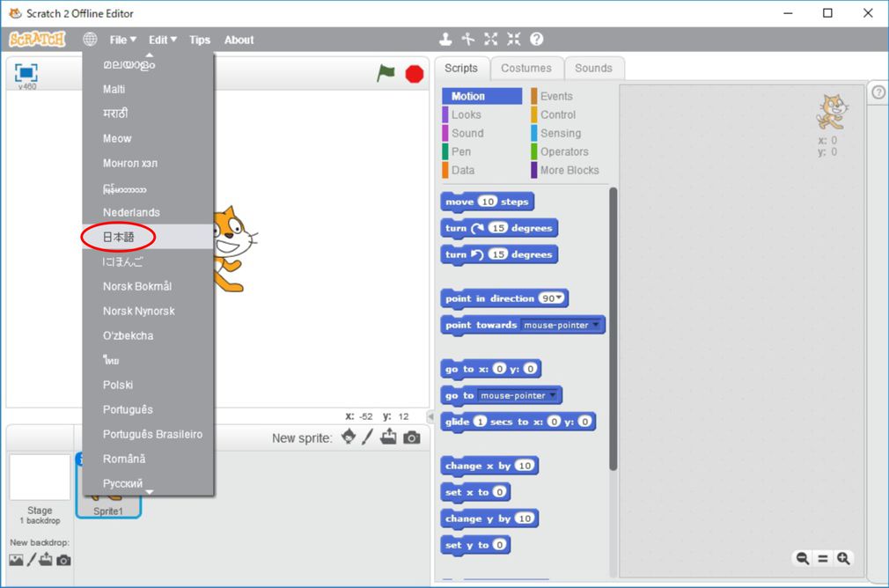The width and height of the screenshot is (889, 588).
Task: Click steps value field in move block
Action: coord(488,202)
